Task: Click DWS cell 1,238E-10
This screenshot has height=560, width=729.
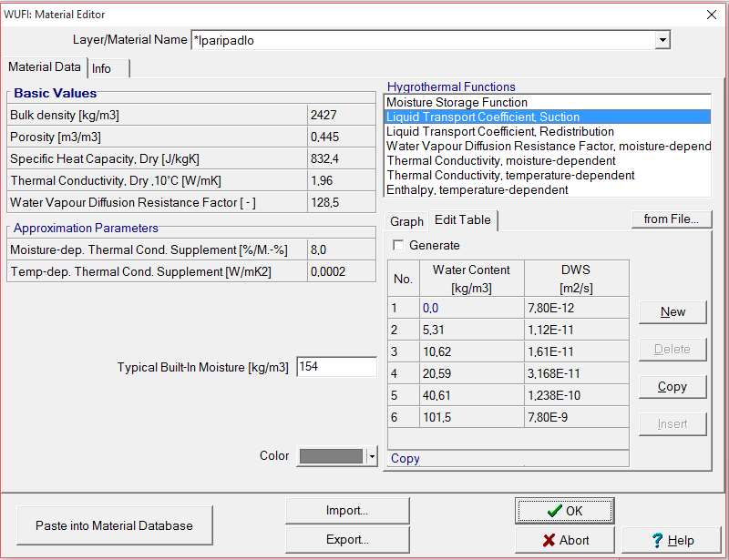Action: (577, 395)
